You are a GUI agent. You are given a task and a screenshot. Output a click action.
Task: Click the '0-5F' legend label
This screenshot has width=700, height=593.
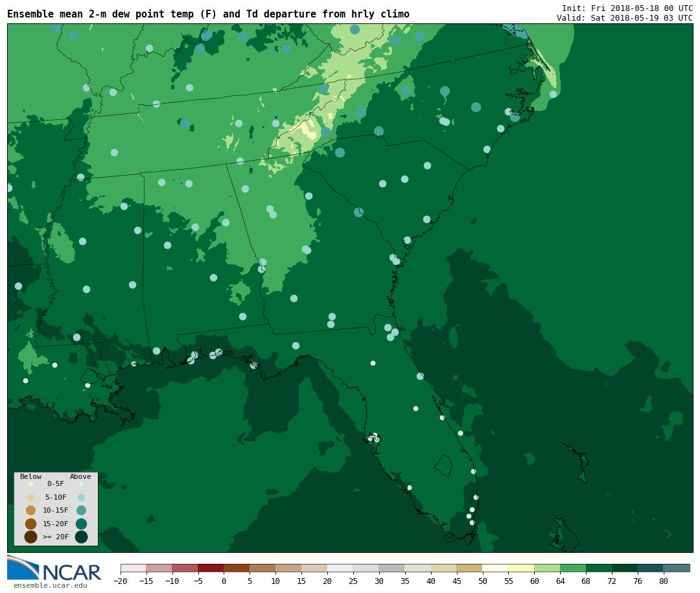[56, 483]
